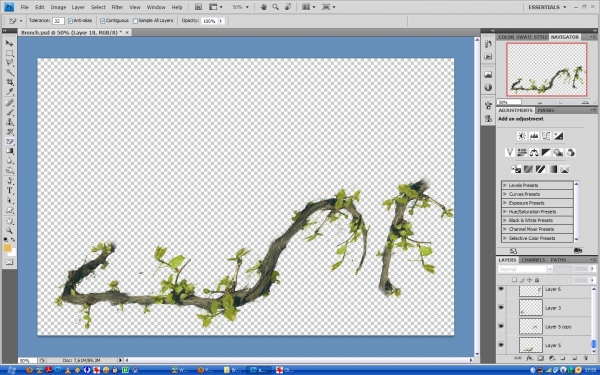Screen dimensions: 600x375
Task: Uncheck the Contiguous option
Action: click(103, 21)
